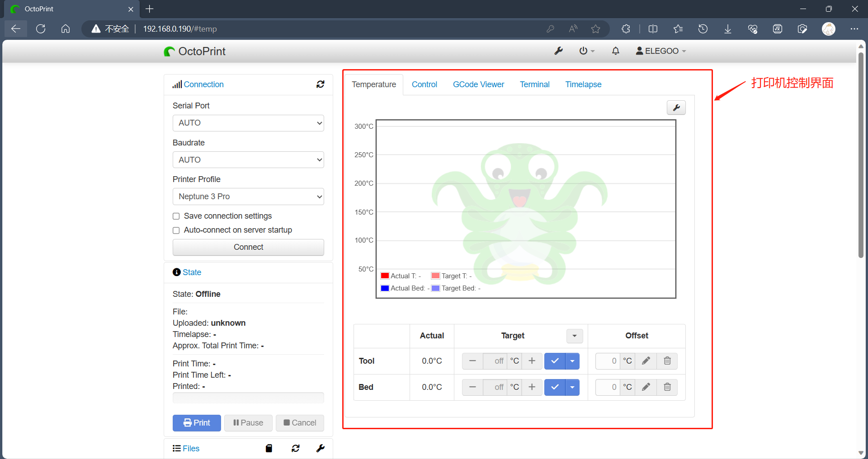
Task: Refresh the Files list
Action: pyautogui.click(x=296, y=448)
